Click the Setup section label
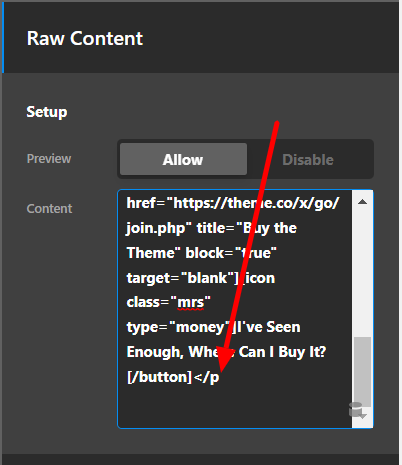The height and width of the screenshot is (465, 402). (x=47, y=112)
